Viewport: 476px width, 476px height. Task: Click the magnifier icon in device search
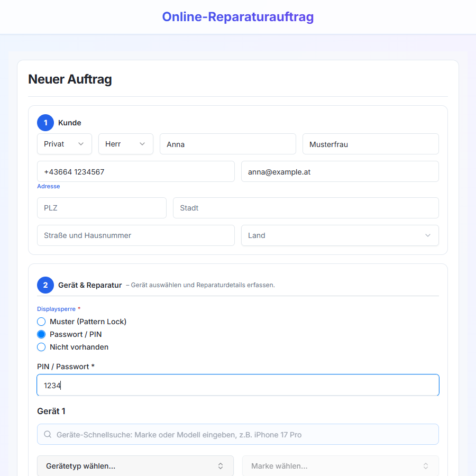48,434
